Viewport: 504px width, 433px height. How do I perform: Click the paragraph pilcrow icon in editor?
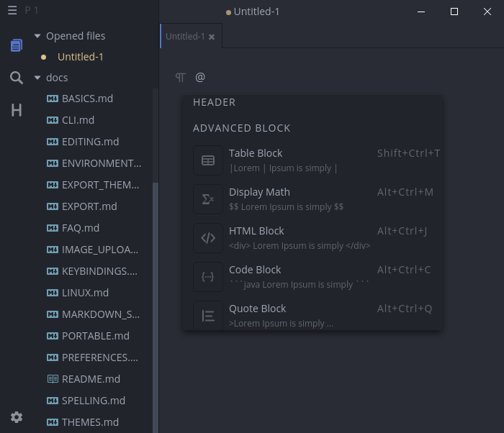pos(180,78)
